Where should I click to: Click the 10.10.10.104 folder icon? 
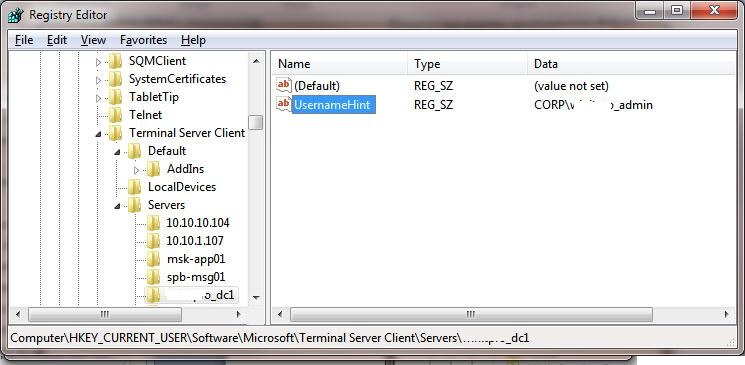coord(153,222)
